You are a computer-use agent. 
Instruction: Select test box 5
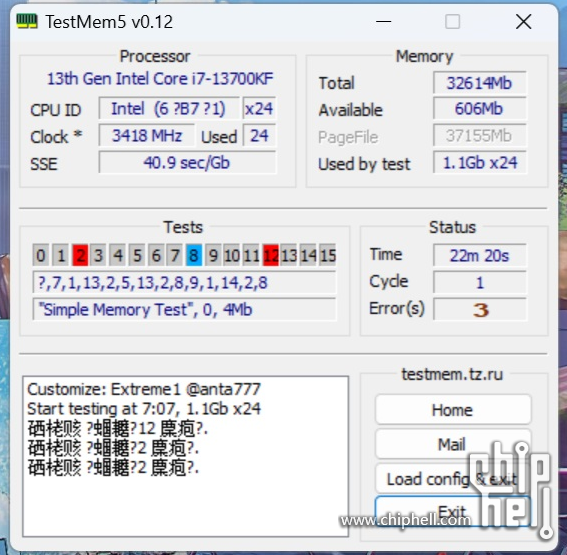coord(137,255)
